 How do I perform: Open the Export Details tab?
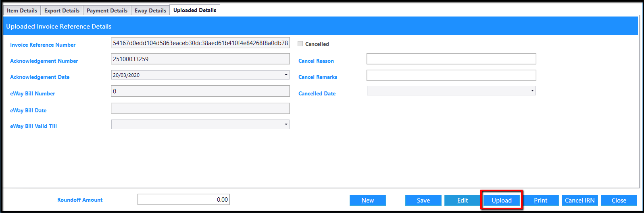(x=62, y=10)
